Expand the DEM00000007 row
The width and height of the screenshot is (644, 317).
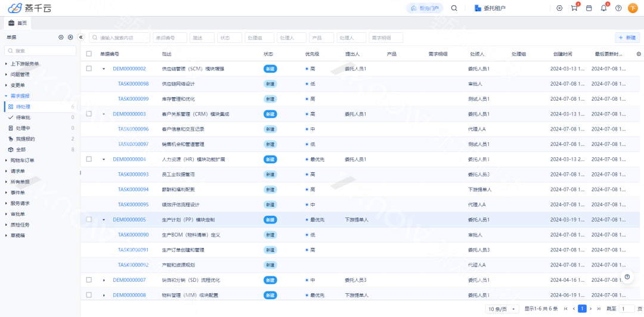pyautogui.click(x=104, y=280)
